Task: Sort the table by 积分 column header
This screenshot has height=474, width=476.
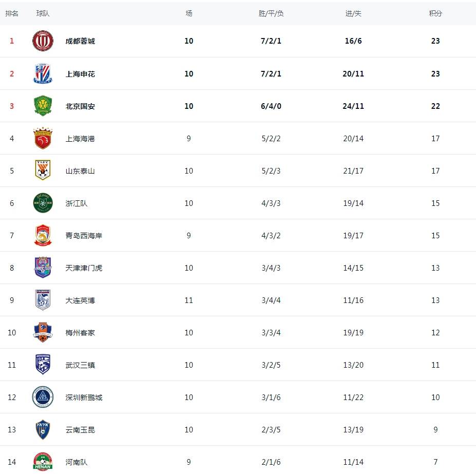Action: pos(435,13)
